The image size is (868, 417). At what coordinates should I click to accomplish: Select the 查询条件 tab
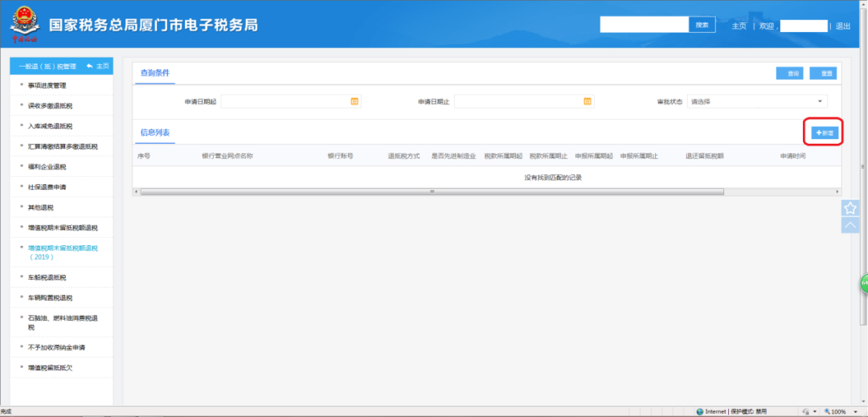155,73
